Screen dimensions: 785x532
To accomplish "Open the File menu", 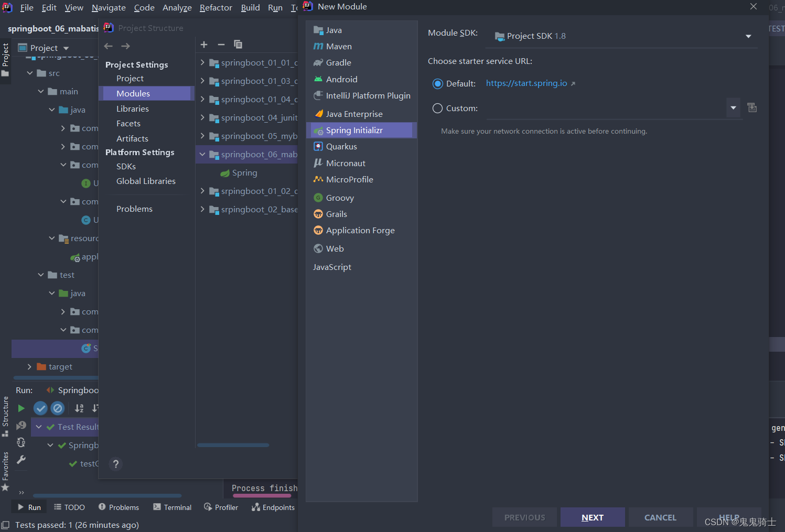I will 27,7.
